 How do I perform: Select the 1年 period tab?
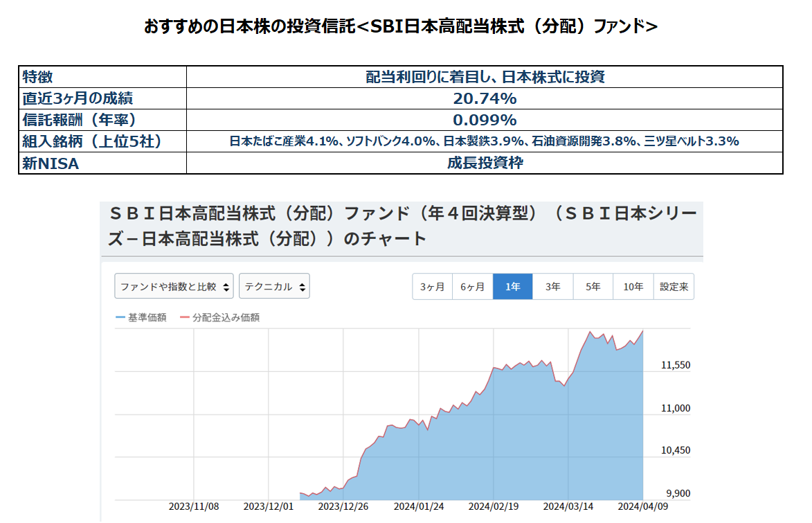tap(513, 287)
